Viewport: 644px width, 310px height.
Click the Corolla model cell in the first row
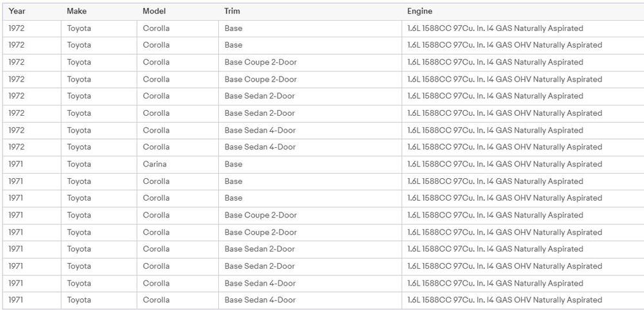[x=178, y=29]
